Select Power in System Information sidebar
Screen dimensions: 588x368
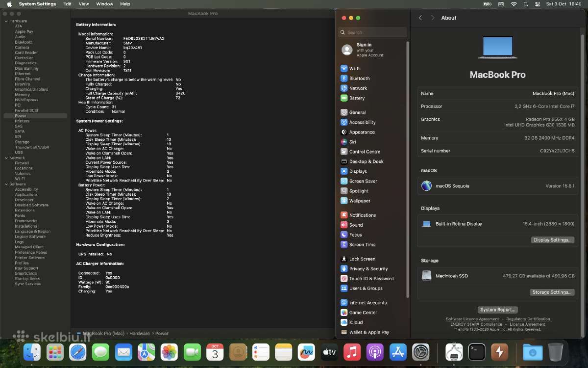click(x=35, y=116)
